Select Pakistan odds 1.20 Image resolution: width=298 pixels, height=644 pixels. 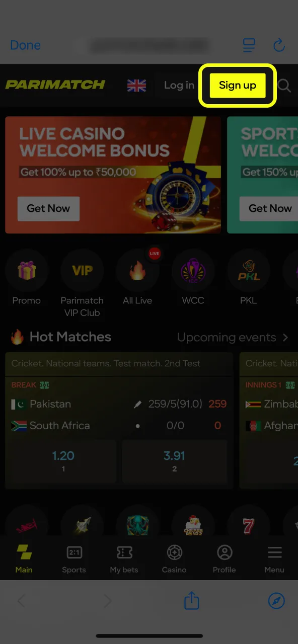(x=63, y=460)
